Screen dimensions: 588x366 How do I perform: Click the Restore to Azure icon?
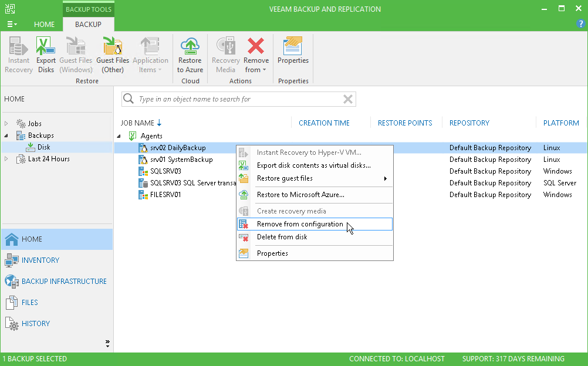point(190,55)
